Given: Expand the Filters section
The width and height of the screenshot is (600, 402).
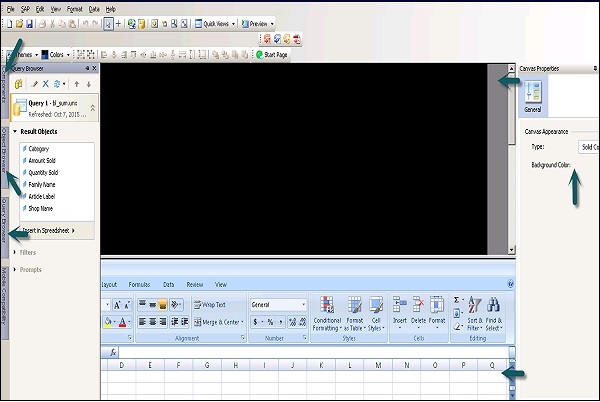Looking at the screenshot, I should tap(15, 252).
